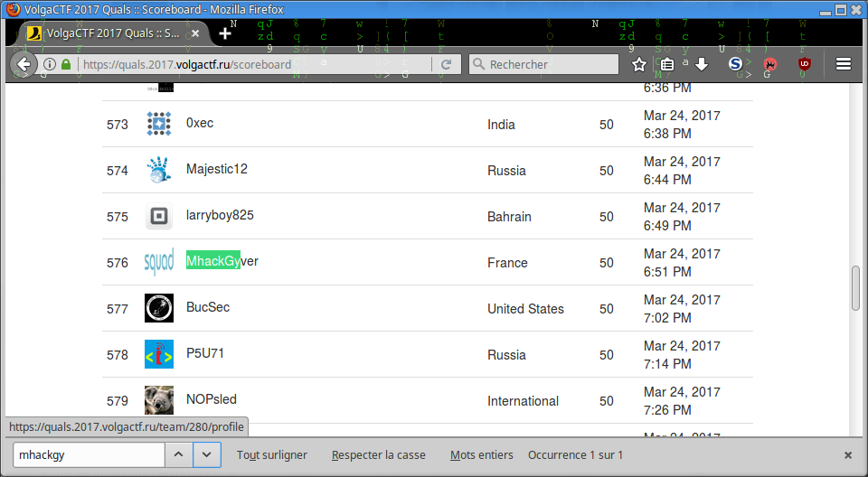This screenshot has height=477, width=868.
Task: Open the Firefox hamburger menu
Action: pos(843,64)
